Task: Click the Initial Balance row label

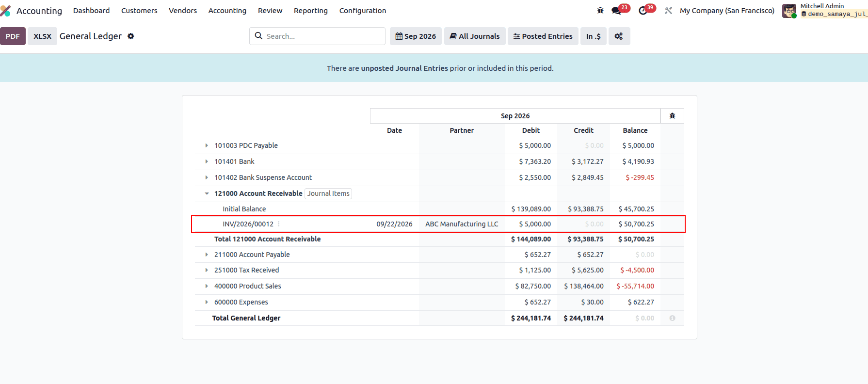Action: 244,209
